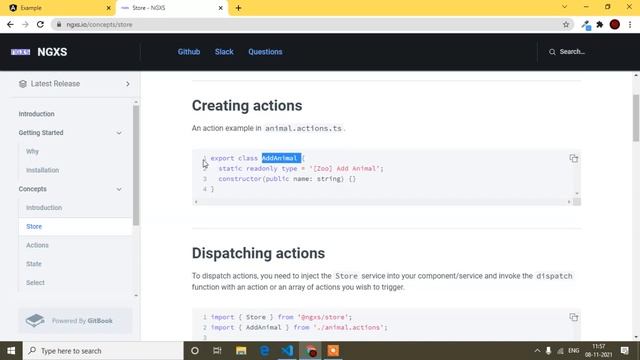640x360 pixels.
Task: Click the search magnifier icon
Action: pos(552,52)
